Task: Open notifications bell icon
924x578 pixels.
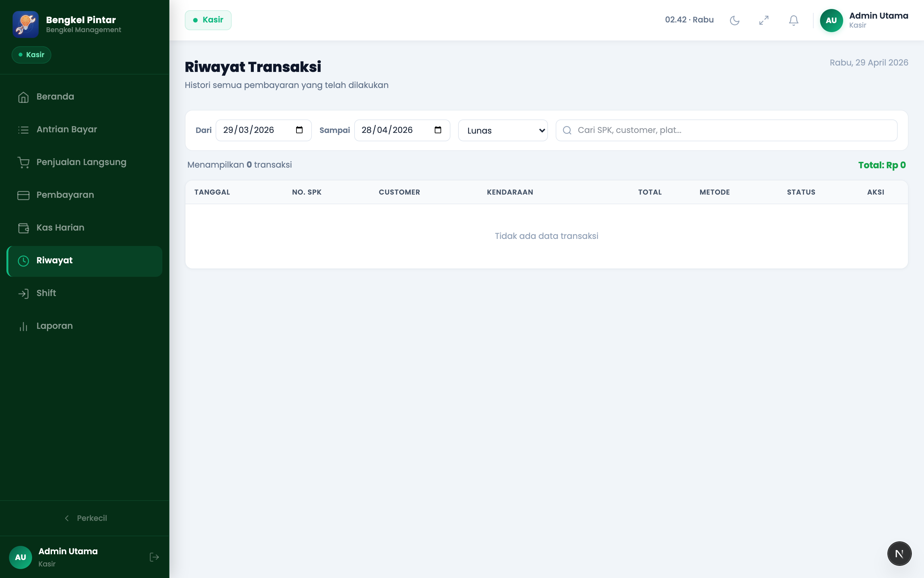Action: 794,20
